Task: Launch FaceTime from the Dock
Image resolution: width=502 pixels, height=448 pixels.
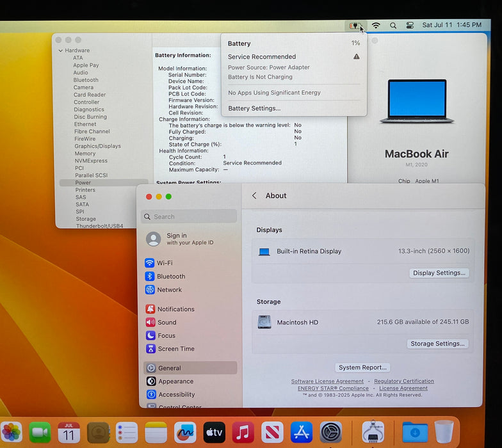Action: tap(40, 433)
